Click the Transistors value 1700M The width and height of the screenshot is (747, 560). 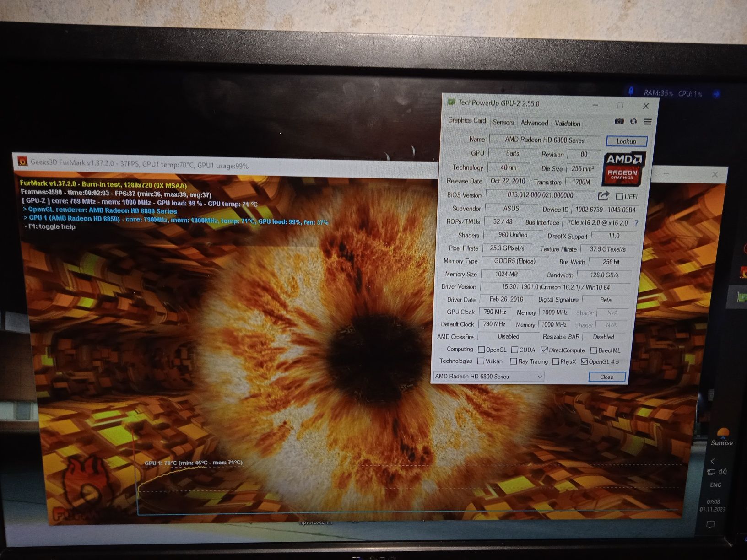[581, 182]
